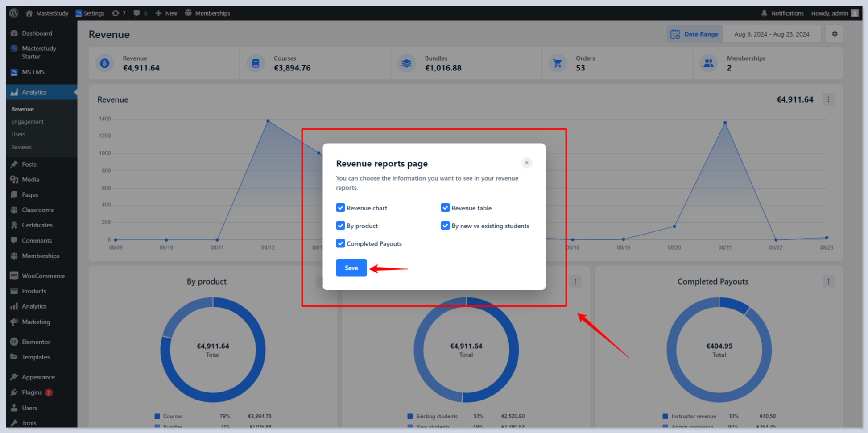Click the settings gear icon near Date Range

[834, 34]
